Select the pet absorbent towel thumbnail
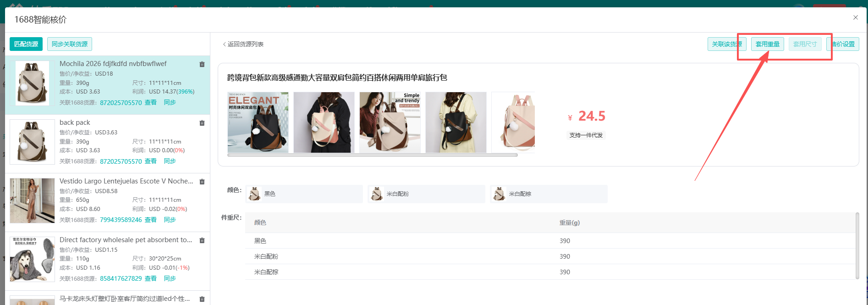This screenshot has height=305, width=868. (32, 259)
